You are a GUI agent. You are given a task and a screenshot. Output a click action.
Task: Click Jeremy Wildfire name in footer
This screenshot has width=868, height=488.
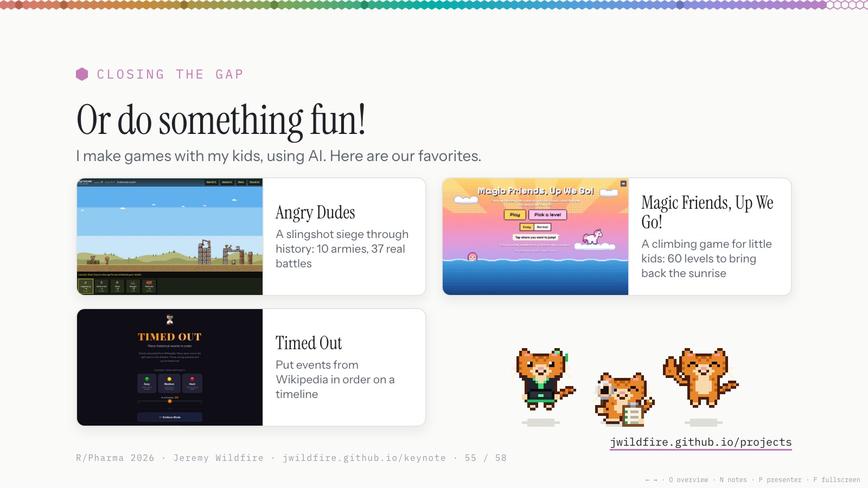(x=218, y=458)
